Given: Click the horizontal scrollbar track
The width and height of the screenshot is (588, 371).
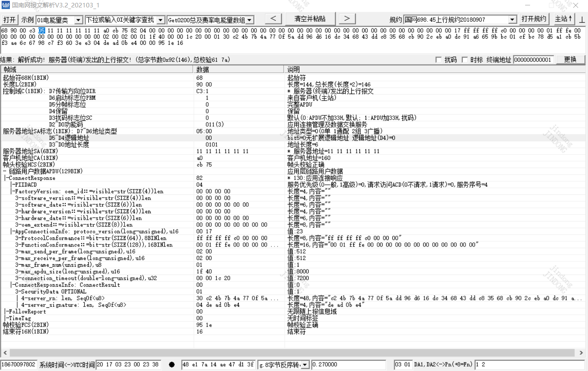Looking at the screenshot, I should pyautogui.click(x=292, y=353).
